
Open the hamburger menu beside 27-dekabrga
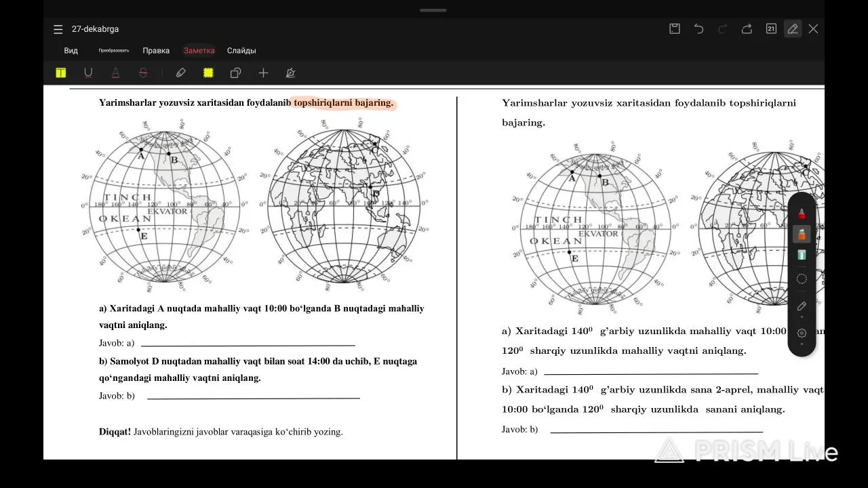tap(58, 29)
